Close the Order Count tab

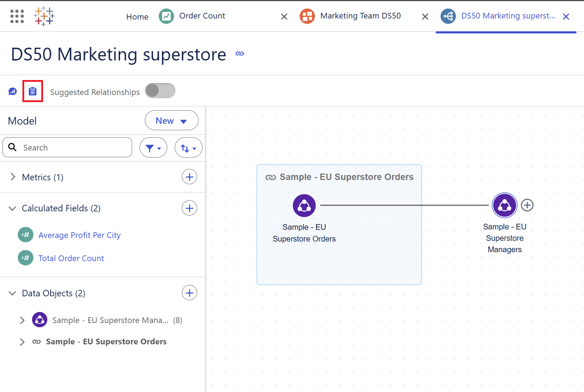coord(284,17)
